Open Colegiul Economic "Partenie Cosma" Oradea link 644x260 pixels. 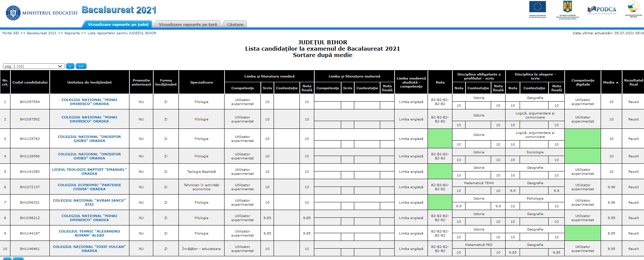coord(89,187)
